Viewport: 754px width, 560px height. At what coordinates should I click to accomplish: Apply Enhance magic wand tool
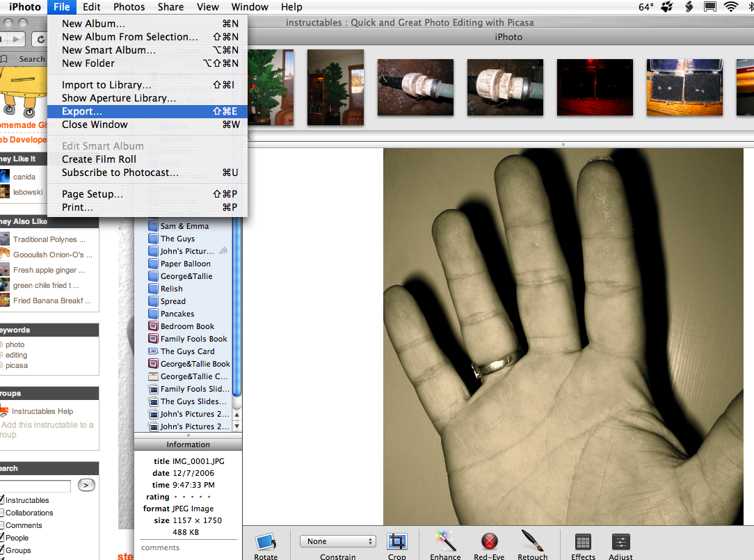click(x=444, y=541)
